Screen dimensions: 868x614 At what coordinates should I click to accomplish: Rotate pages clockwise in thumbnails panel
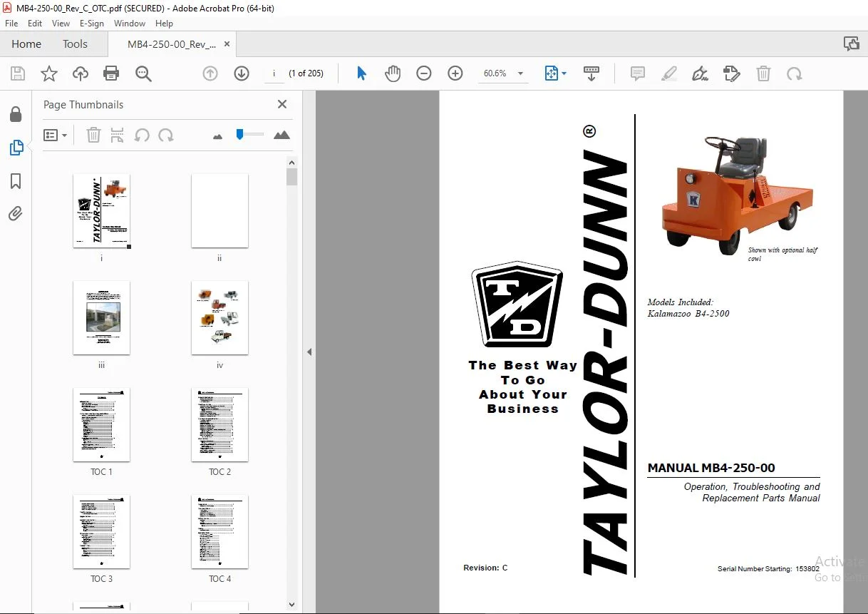click(166, 135)
